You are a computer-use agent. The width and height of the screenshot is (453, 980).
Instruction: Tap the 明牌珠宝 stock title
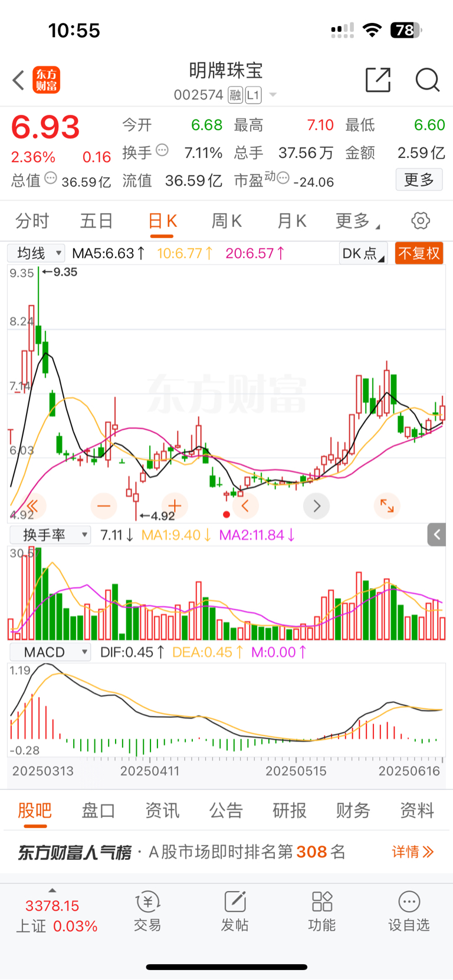click(226, 70)
